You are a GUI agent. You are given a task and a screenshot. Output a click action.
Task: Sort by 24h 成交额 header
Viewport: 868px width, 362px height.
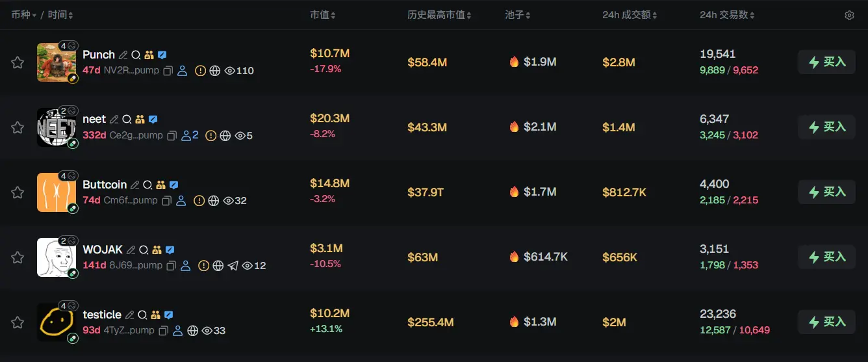pos(630,15)
